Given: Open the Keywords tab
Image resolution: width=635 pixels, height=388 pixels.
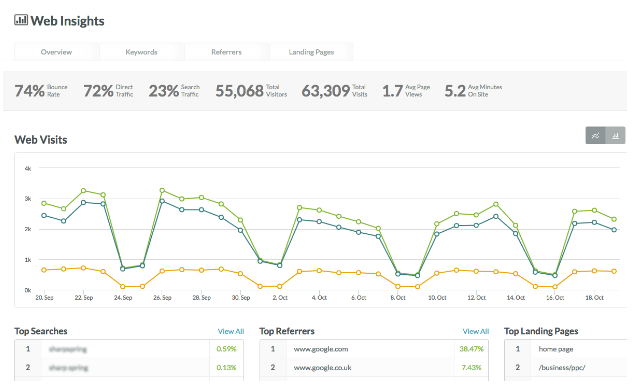Looking at the screenshot, I should 141,52.
